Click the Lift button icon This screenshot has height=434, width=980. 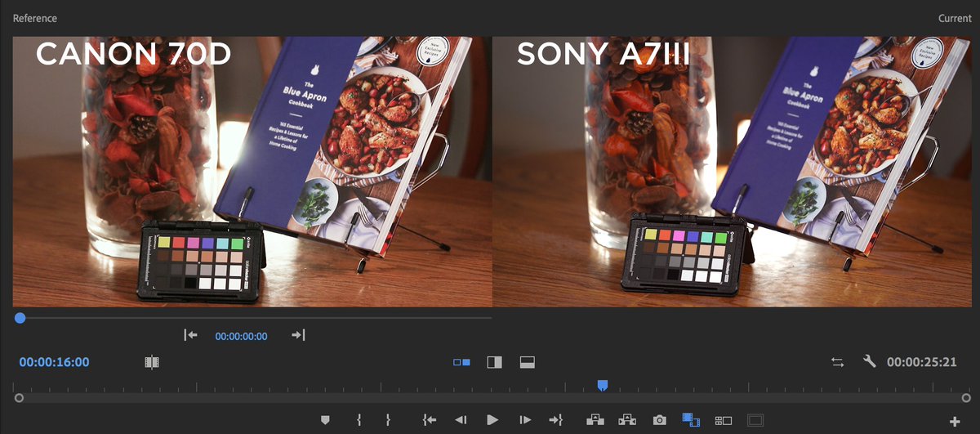595,419
